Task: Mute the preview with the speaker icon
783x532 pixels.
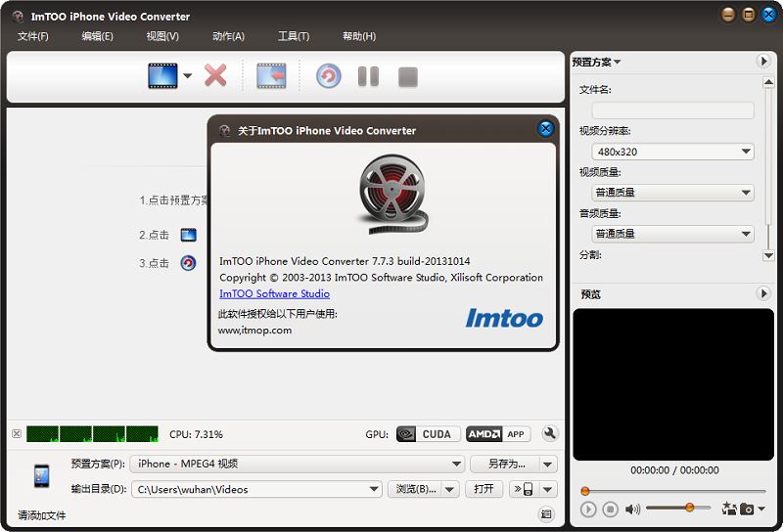Action: click(x=632, y=510)
